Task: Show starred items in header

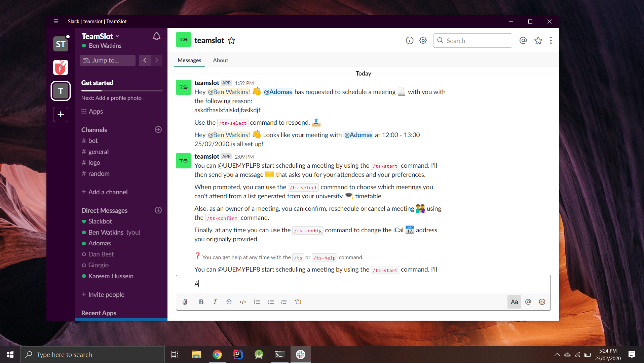Action: (538, 40)
